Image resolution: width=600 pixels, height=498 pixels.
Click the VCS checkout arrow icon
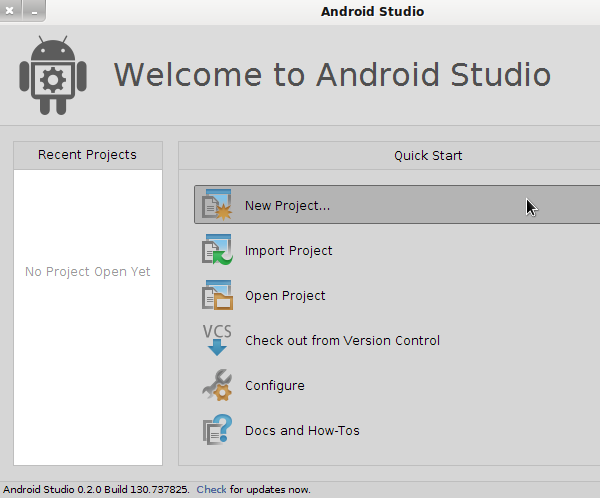(x=217, y=340)
